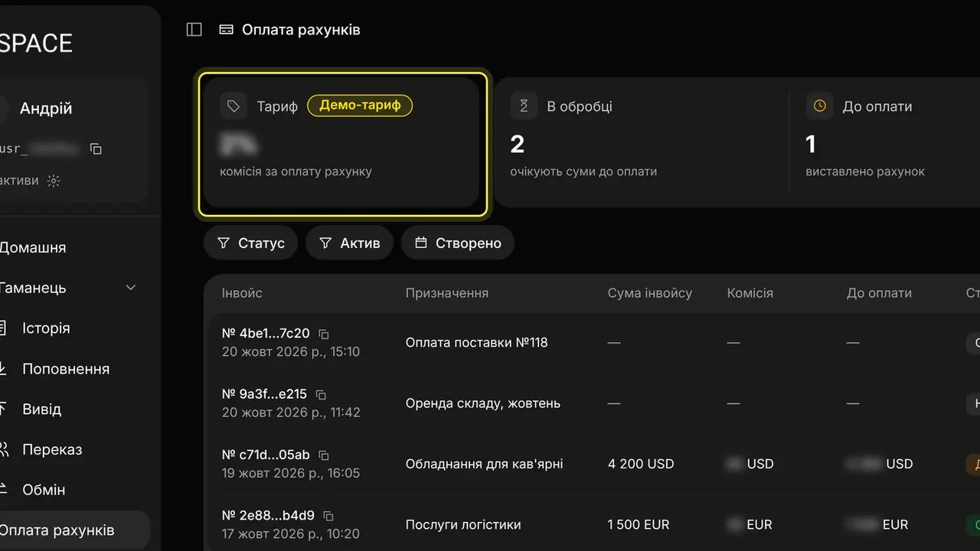Screen dimensions: 980x551
Task: Copy the usr_ user ID
Action: pos(96,148)
